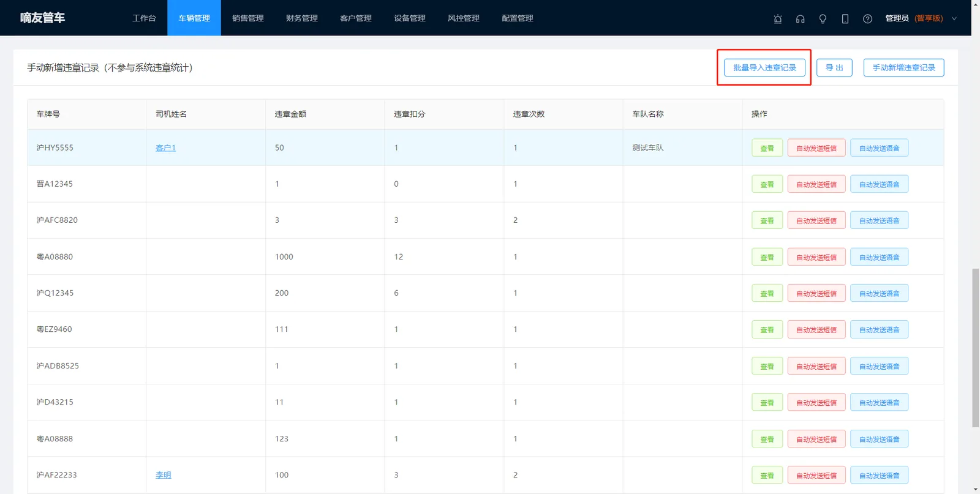Open 财务管理 menu

point(302,18)
